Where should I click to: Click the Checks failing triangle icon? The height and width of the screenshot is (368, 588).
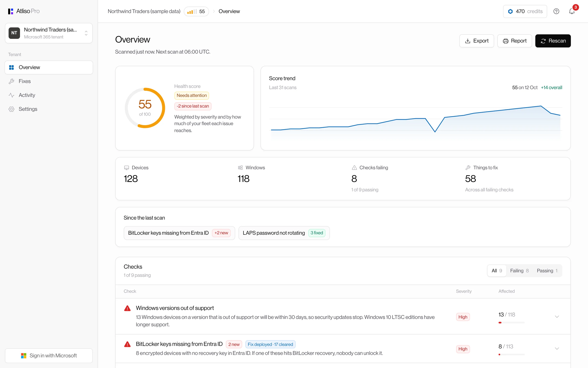click(x=354, y=168)
